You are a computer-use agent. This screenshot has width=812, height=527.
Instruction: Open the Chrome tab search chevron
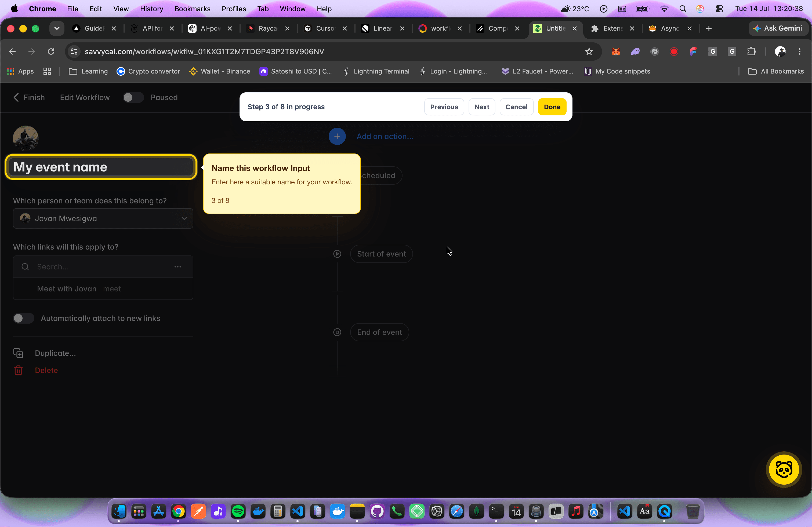coord(57,28)
